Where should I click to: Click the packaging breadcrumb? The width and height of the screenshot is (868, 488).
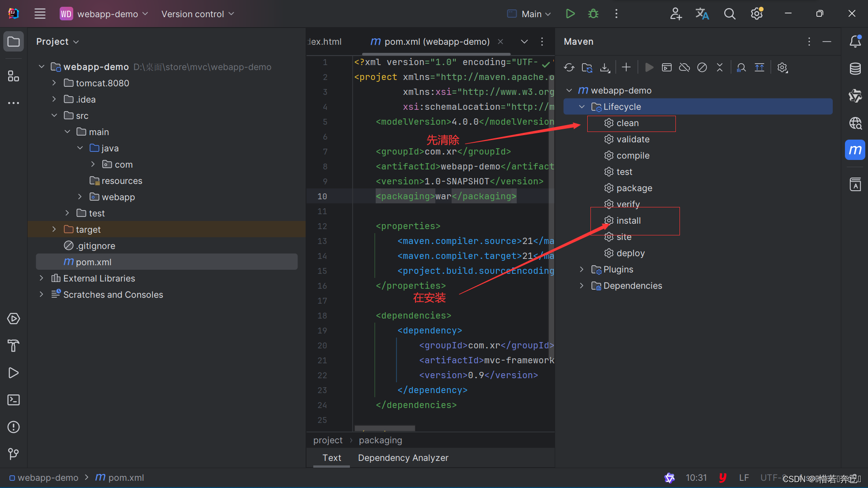point(380,440)
